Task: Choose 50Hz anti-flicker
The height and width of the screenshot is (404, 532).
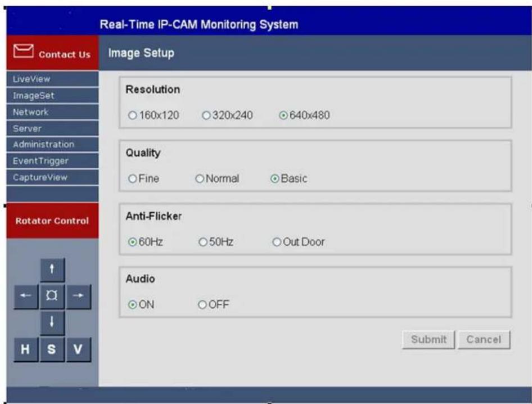Action: tap(203, 242)
